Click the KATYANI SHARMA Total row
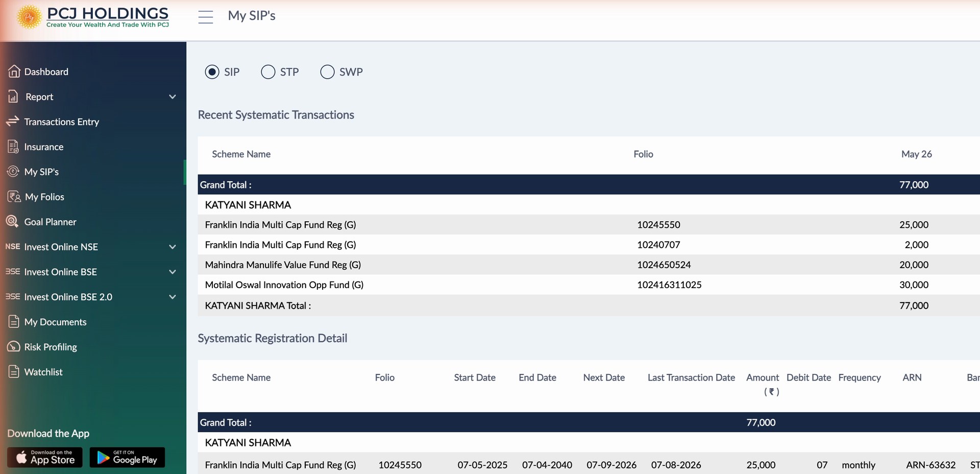Viewport: 980px width, 474px height. (x=589, y=305)
